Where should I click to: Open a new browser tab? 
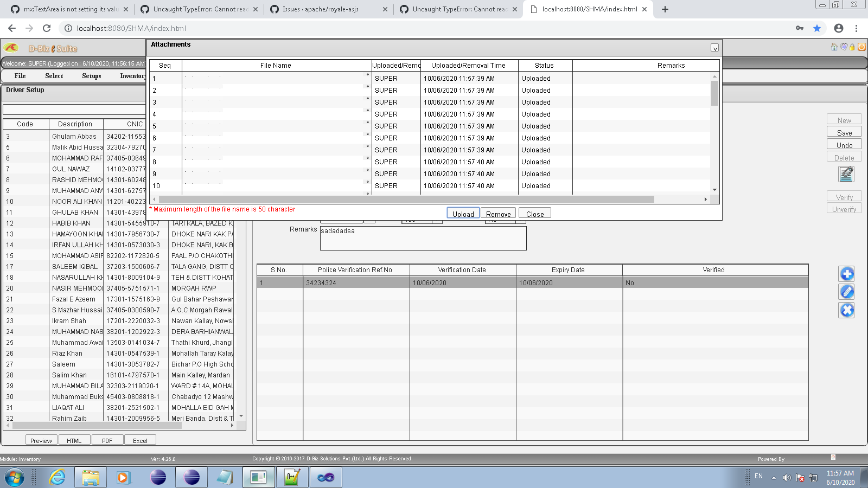pyautogui.click(x=665, y=9)
